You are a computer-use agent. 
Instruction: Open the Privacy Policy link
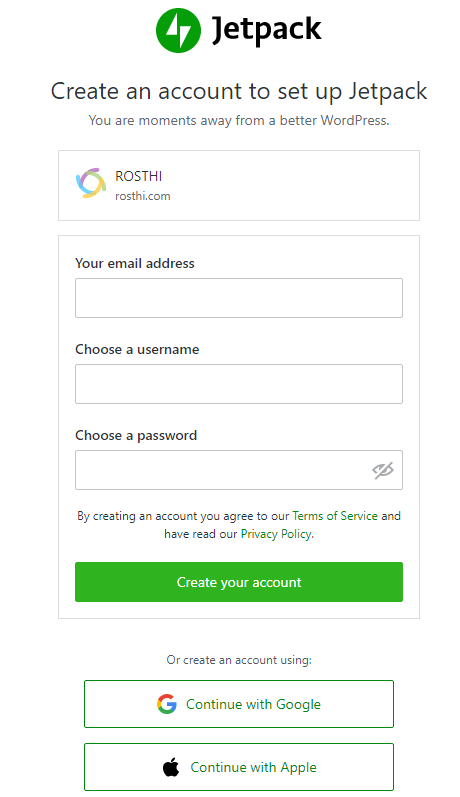pyautogui.click(x=276, y=534)
